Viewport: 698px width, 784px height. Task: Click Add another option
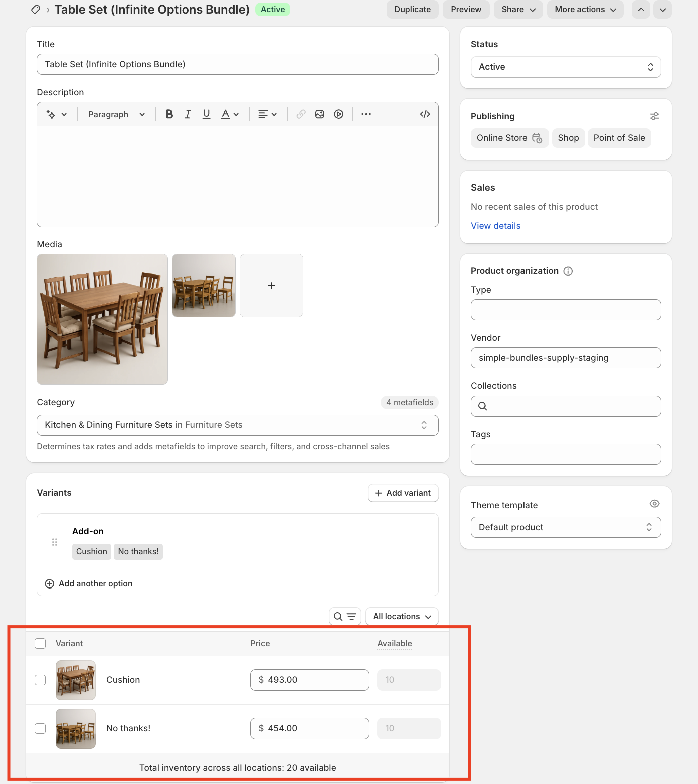(x=89, y=584)
